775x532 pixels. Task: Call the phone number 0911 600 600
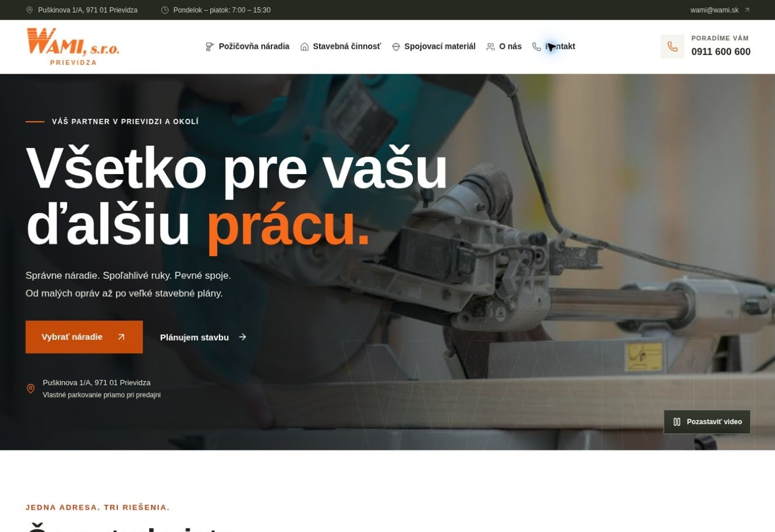point(721,52)
